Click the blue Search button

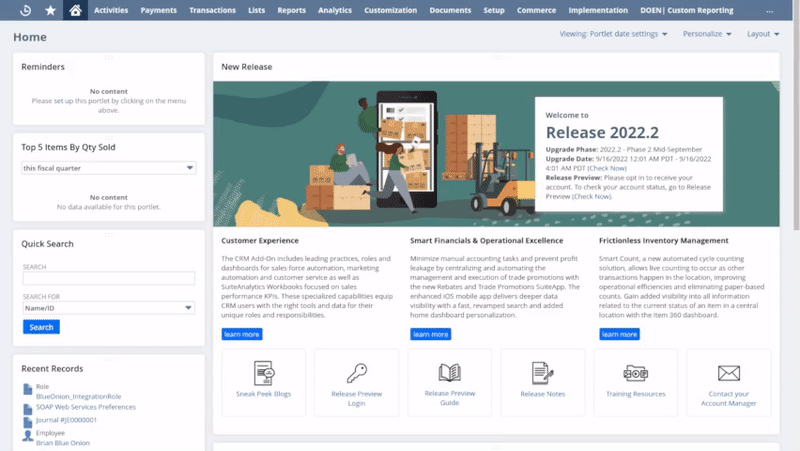coord(41,327)
